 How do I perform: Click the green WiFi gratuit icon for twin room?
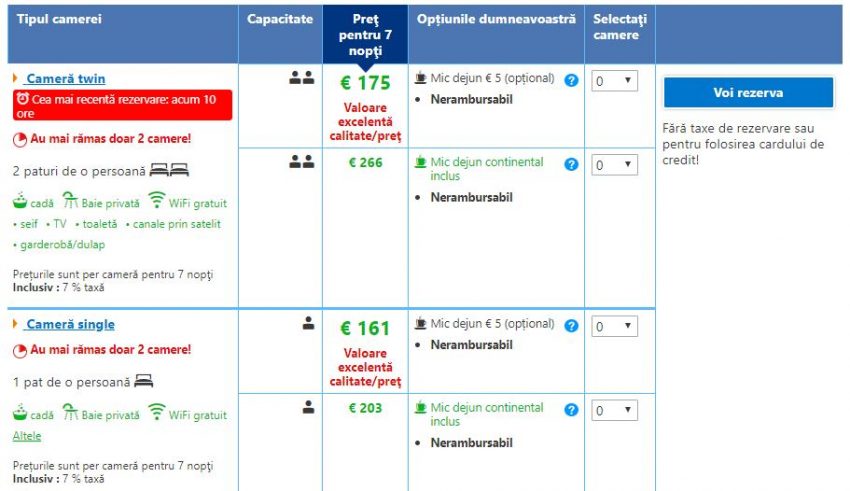tap(157, 200)
